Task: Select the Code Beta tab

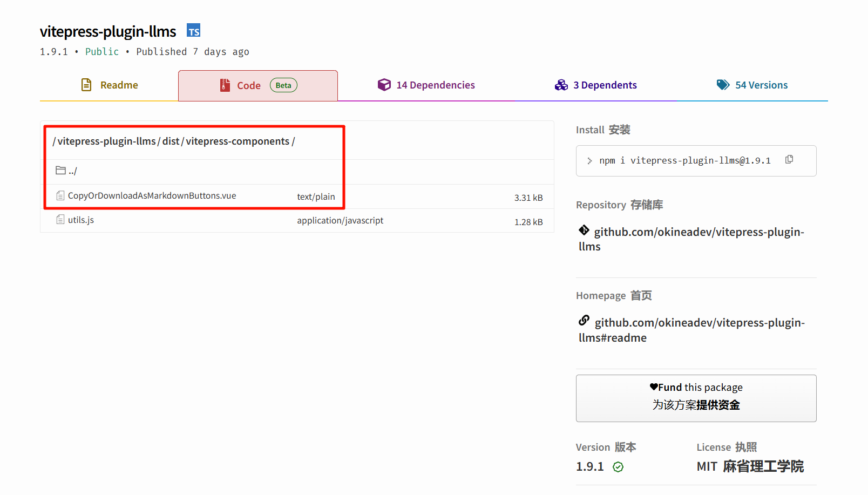Action: [258, 85]
